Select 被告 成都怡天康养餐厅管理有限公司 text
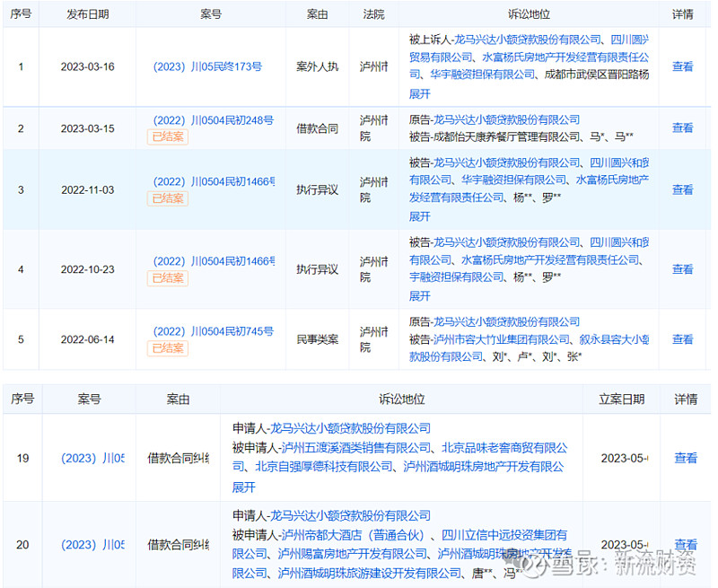The height and width of the screenshot is (588, 718). tap(495, 136)
